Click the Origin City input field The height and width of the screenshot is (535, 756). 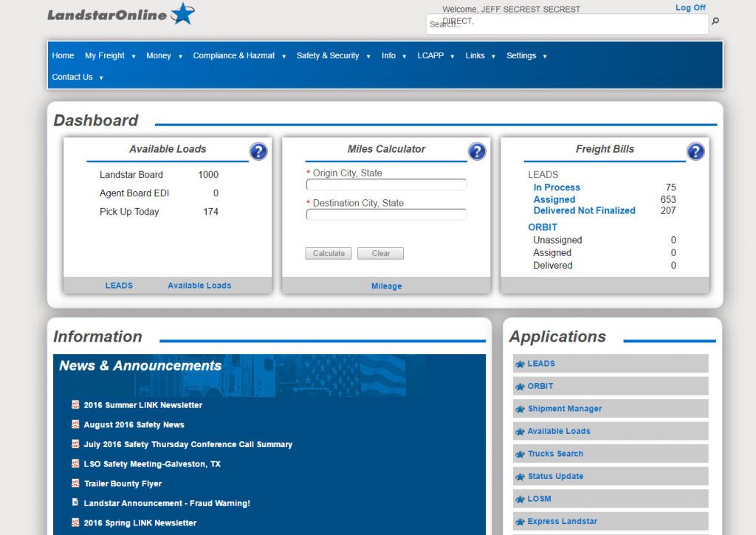[x=387, y=184]
